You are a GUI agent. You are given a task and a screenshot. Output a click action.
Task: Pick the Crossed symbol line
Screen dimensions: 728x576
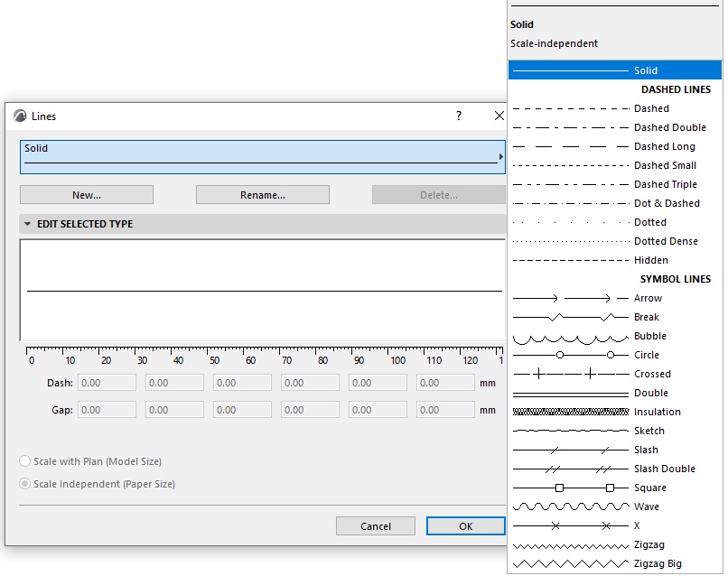click(615, 374)
